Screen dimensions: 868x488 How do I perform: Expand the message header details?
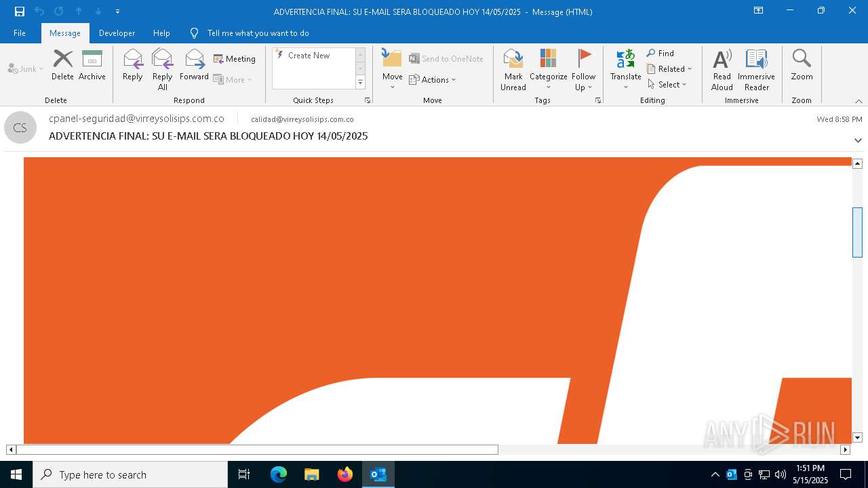[x=858, y=140]
